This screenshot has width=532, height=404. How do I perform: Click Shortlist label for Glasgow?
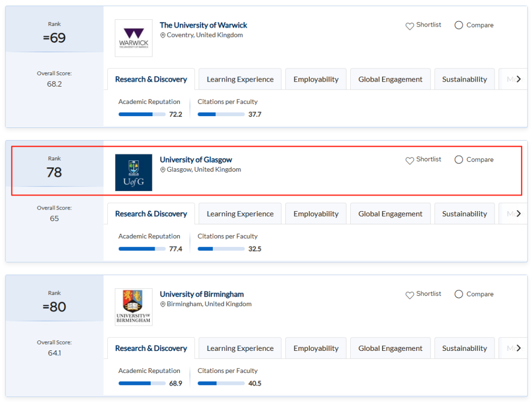pos(429,159)
